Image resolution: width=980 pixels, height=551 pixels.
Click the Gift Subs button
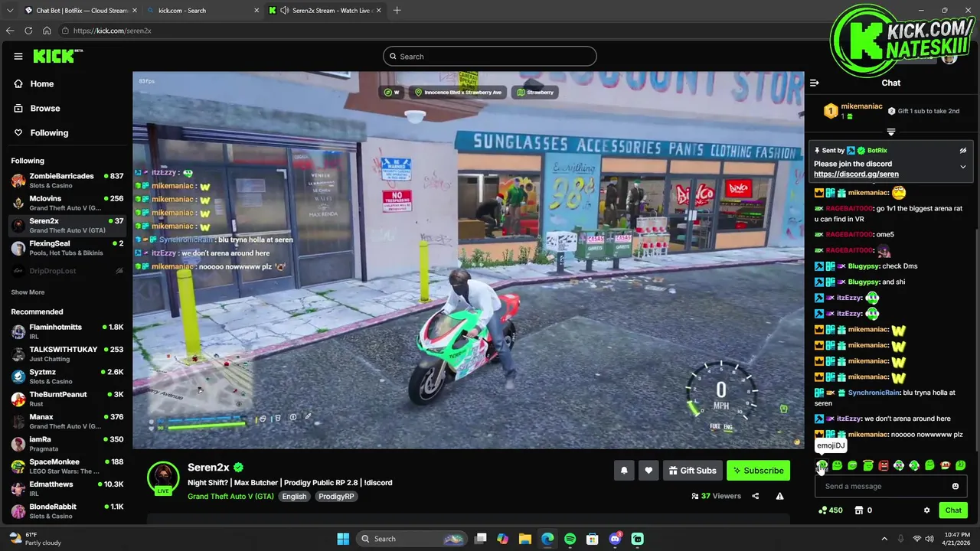pyautogui.click(x=692, y=471)
